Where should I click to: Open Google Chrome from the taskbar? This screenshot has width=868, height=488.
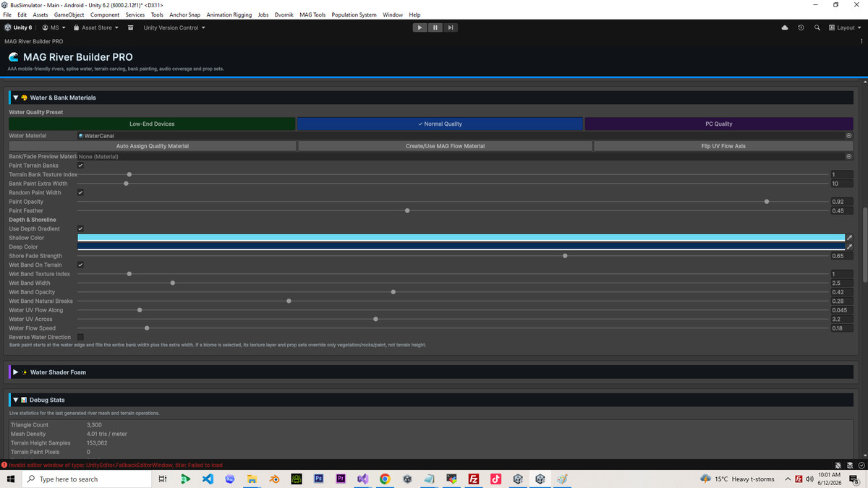tap(385, 479)
